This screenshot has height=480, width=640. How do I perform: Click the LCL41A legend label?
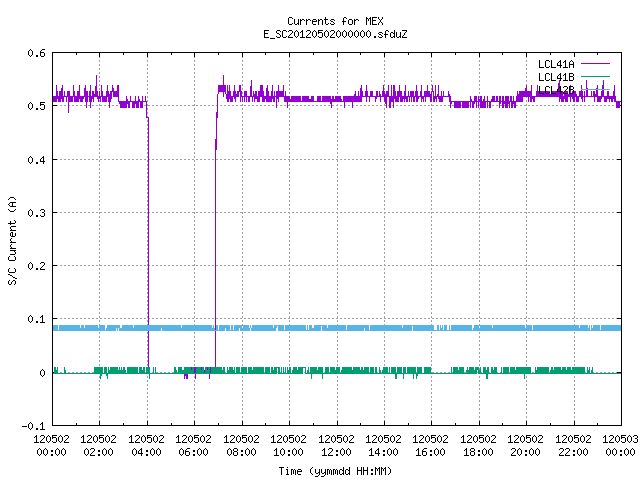click(x=556, y=64)
